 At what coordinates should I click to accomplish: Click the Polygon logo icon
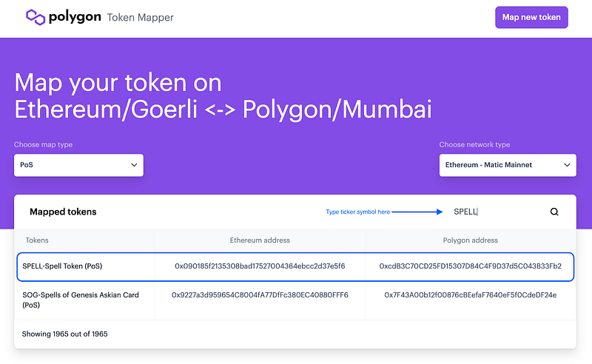coord(36,17)
